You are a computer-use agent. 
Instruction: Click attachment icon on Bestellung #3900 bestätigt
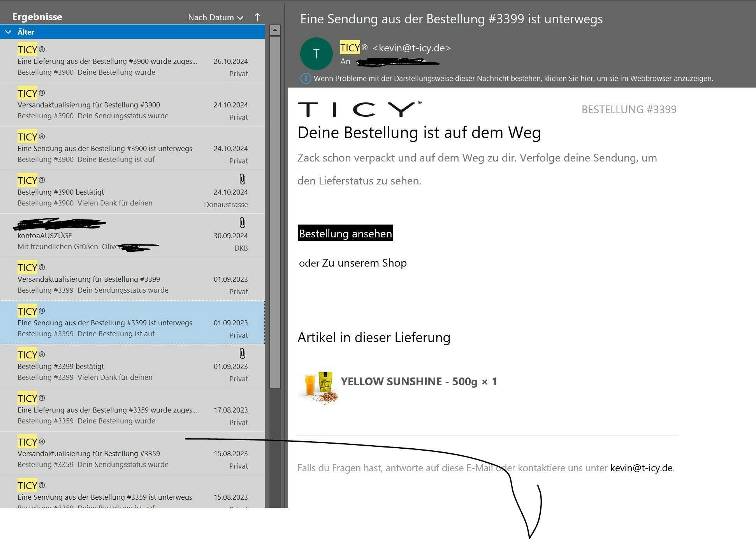(x=242, y=179)
